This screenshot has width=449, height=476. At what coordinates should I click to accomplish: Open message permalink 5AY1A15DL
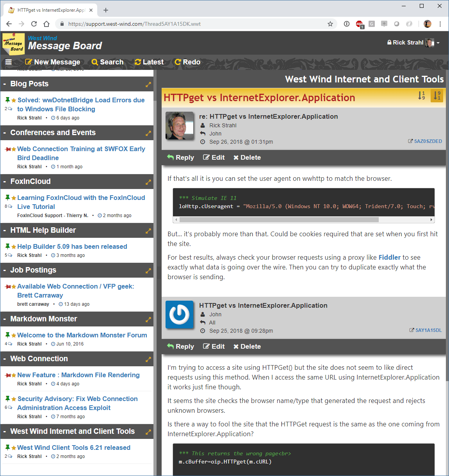[x=425, y=330]
